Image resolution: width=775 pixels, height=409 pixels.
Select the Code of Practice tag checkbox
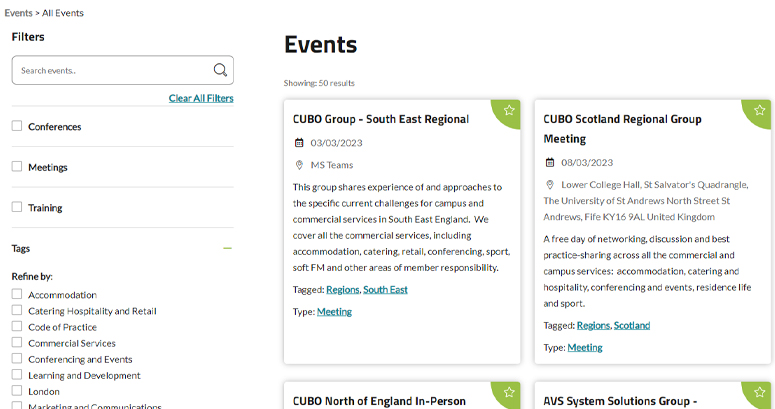tap(17, 326)
